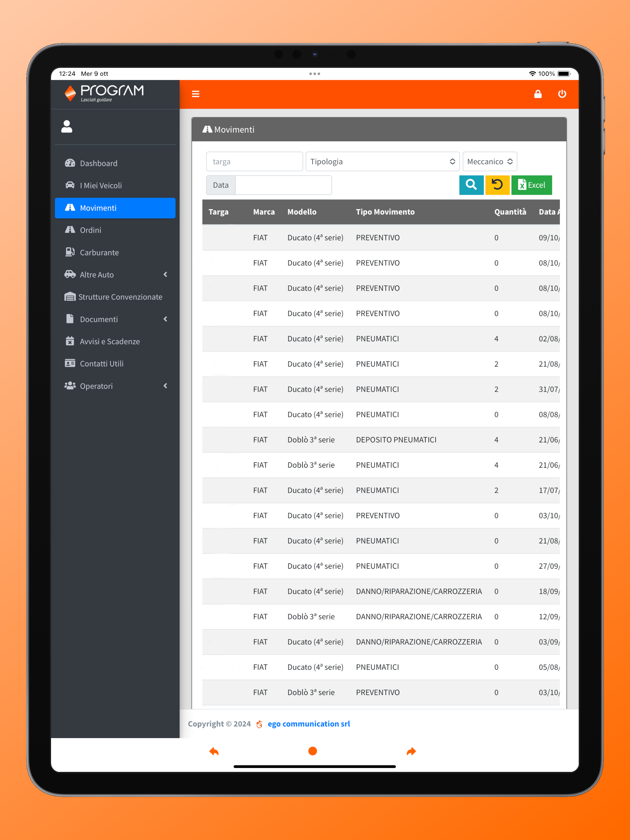Select Movimenti menu item

pos(115,208)
